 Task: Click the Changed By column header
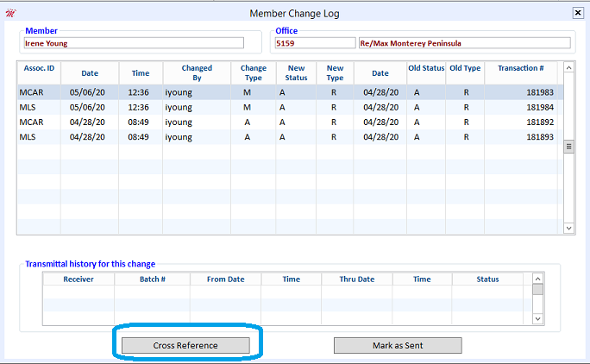tap(197, 72)
